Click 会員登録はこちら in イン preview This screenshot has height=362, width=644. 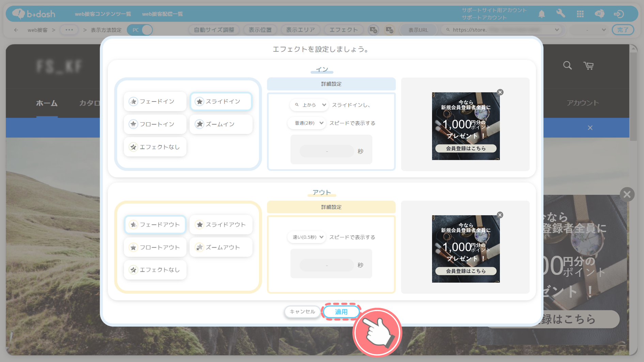(x=466, y=148)
